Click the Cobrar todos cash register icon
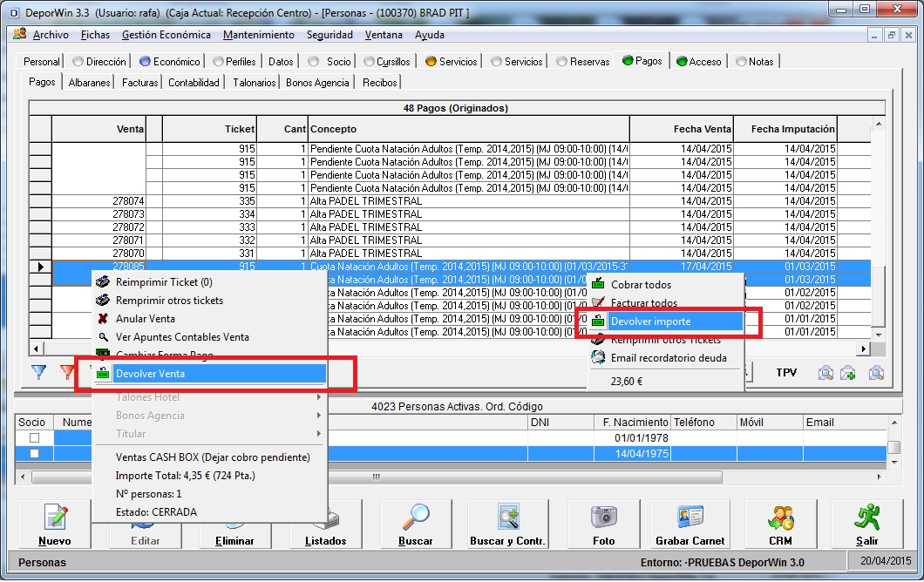Viewport: 924px width, 582px height. 598,284
